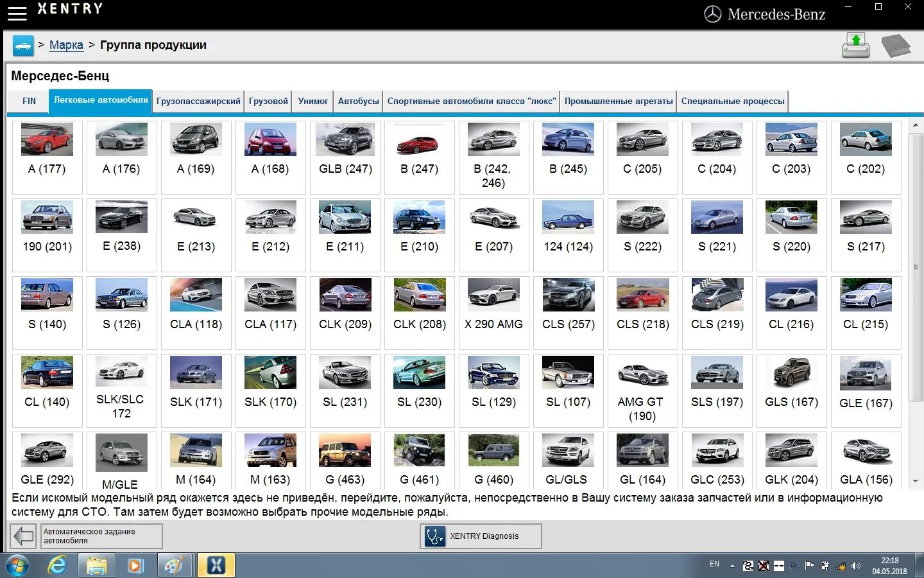Select the SLS (197) model
The width and height of the screenshot is (924, 578).
[717, 390]
